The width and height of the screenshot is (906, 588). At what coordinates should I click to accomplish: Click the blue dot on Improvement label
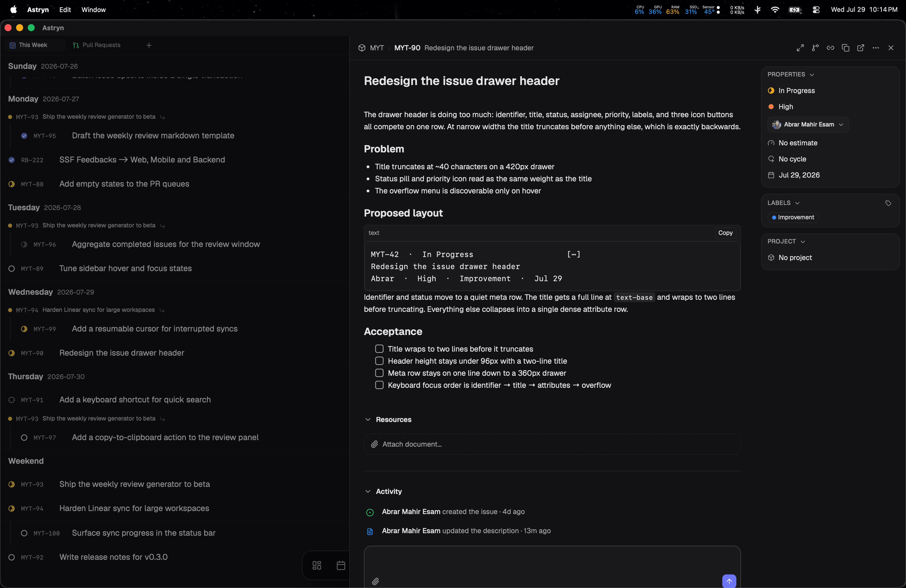pyautogui.click(x=774, y=218)
